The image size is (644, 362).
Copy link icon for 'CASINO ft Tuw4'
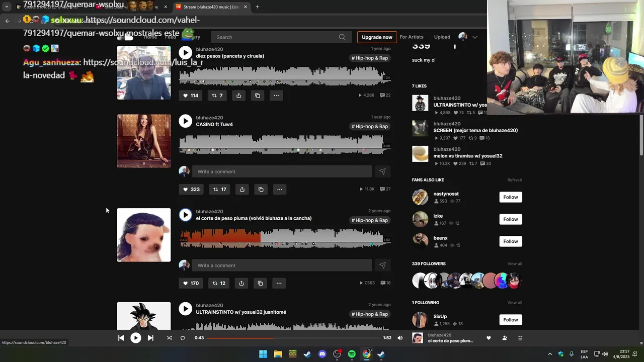(261, 190)
